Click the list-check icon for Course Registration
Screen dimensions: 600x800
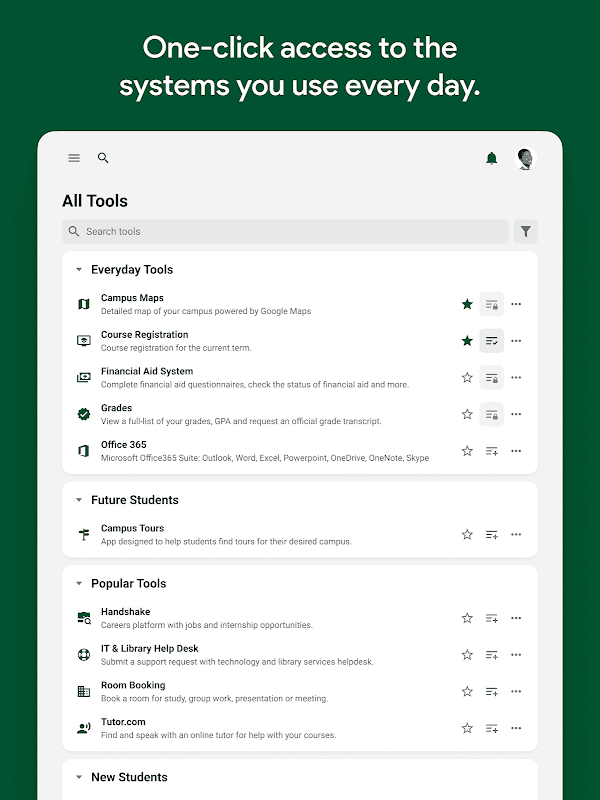coord(491,341)
